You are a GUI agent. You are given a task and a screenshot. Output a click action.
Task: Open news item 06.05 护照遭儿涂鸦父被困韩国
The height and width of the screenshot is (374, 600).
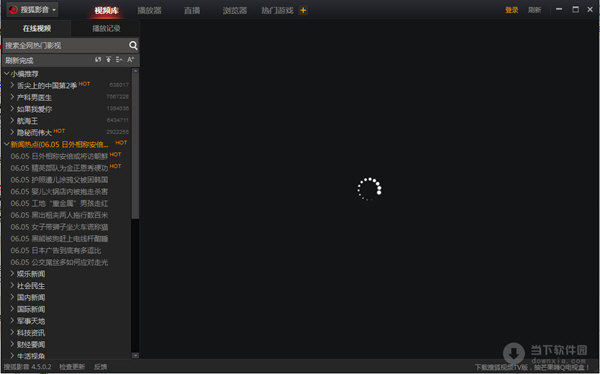click(59, 180)
